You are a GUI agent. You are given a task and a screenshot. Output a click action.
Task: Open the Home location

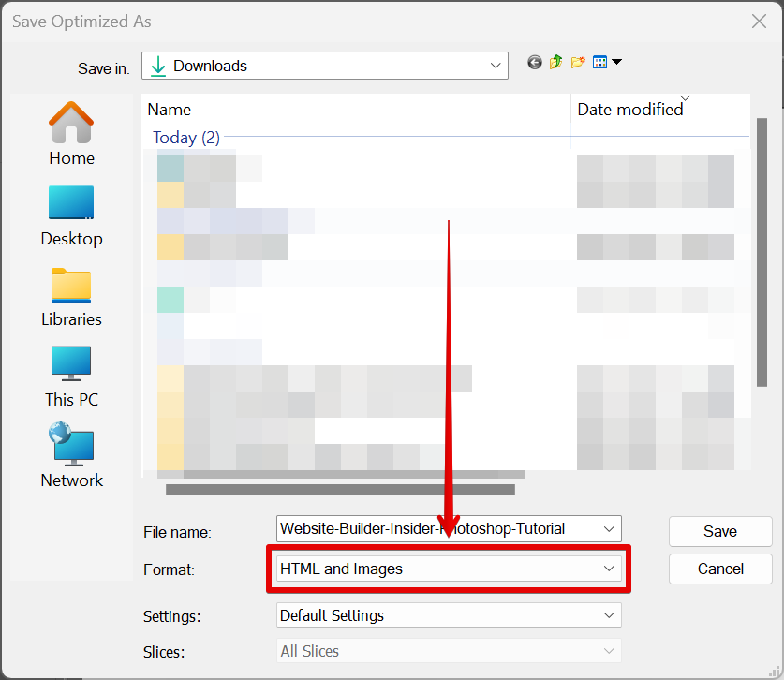71,134
